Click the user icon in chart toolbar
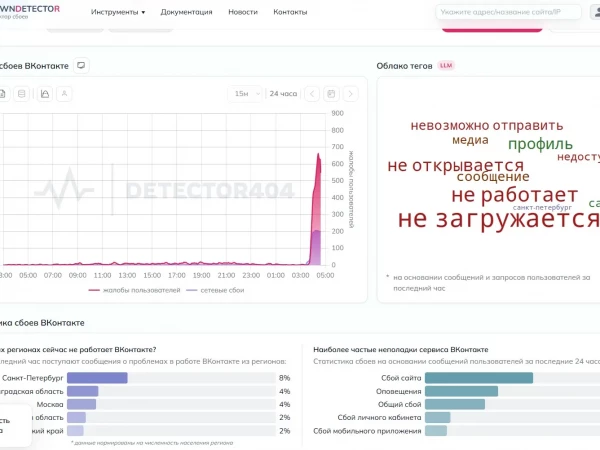This screenshot has height=450, width=600. pyautogui.click(x=64, y=94)
